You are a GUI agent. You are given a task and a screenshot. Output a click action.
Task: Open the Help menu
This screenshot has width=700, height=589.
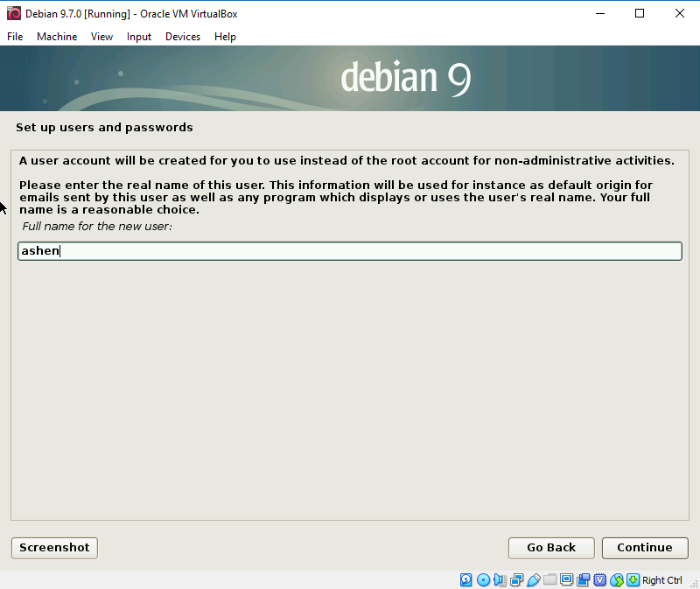click(x=225, y=37)
